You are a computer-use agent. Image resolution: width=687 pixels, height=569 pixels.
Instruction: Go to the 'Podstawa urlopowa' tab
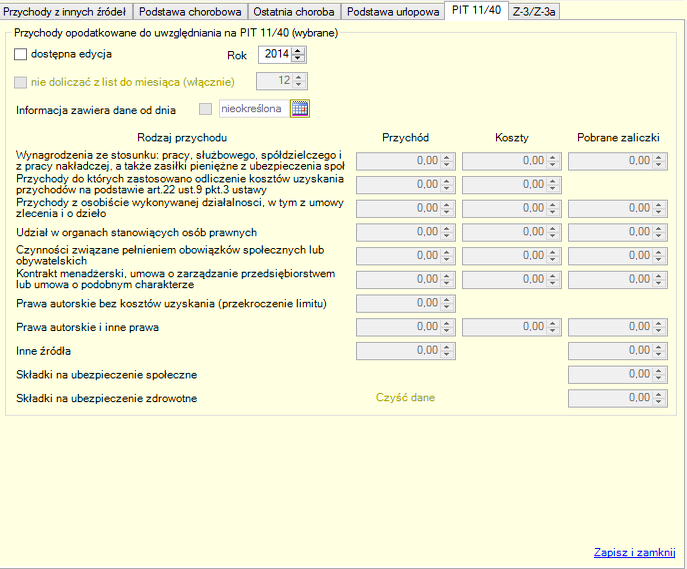point(393,11)
